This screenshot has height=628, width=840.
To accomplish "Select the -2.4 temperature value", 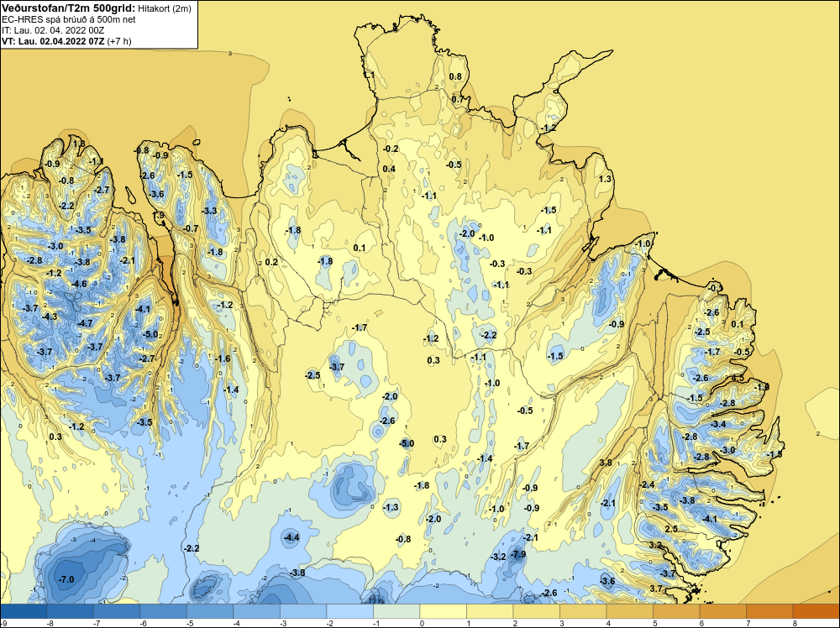I will coord(647,484).
